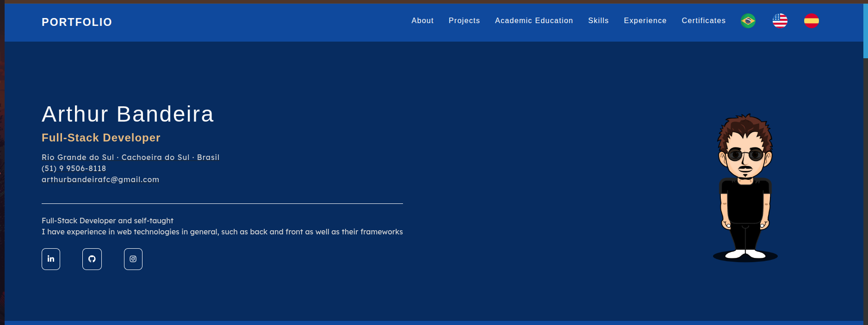Choose the Spain flag for Spanish

pos(812,21)
